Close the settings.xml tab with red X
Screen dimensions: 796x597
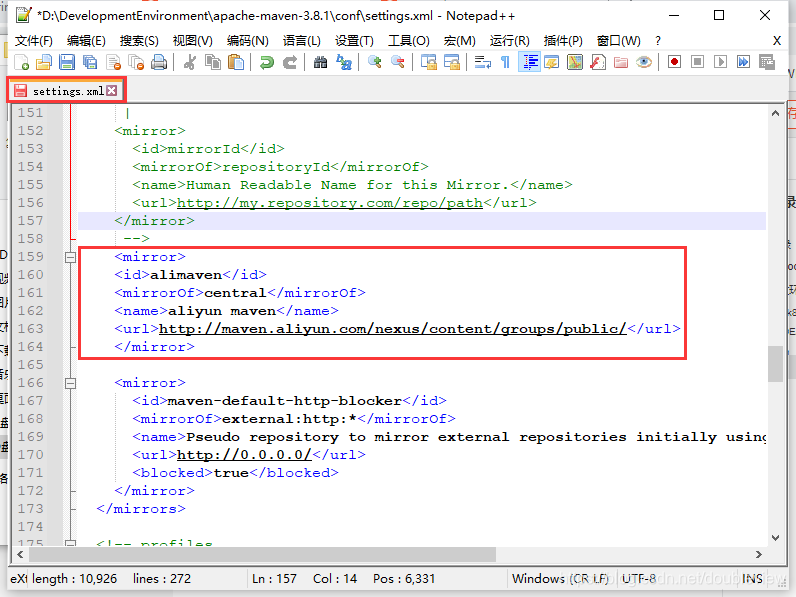(112, 90)
